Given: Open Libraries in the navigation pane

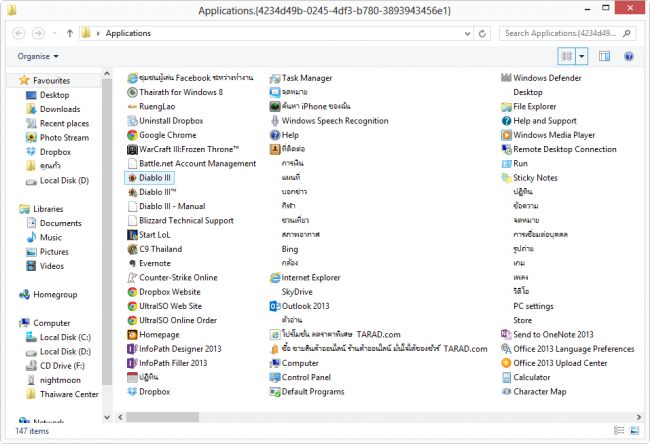Looking at the screenshot, I should click(48, 209).
